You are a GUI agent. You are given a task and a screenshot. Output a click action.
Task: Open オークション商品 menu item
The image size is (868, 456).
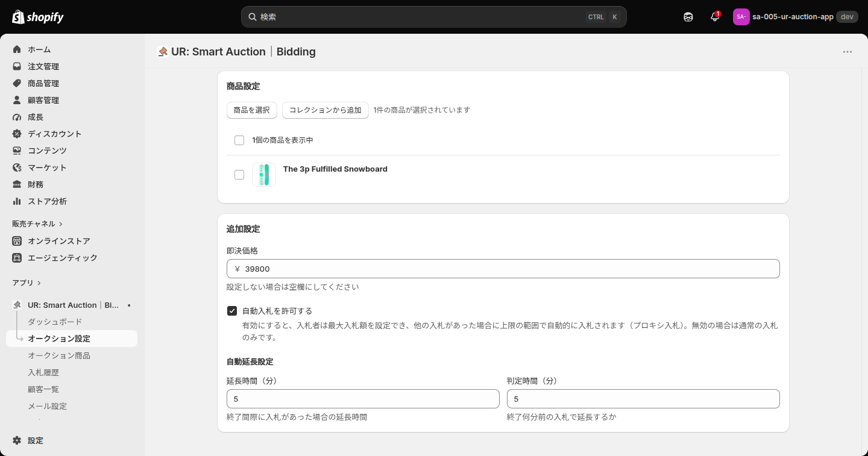pyautogui.click(x=59, y=355)
